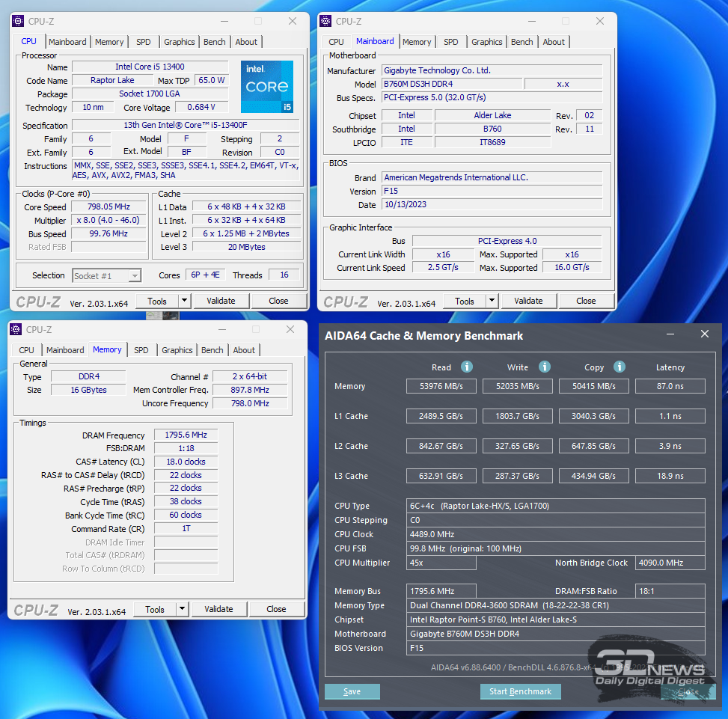Click Tools button in the Motherboard window
Image resolution: width=728 pixels, height=719 pixels.
click(x=465, y=301)
